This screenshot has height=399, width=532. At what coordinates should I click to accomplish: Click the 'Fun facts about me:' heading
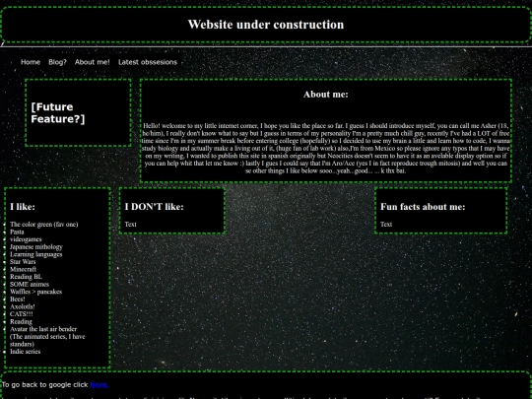pyautogui.click(x=423, y=207)
